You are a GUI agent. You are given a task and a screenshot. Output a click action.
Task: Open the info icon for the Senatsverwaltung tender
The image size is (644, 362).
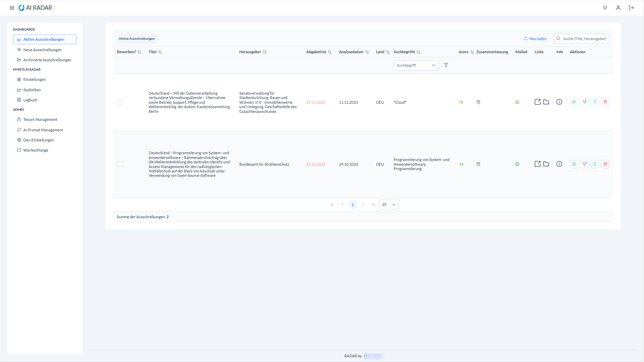point(559,102)
